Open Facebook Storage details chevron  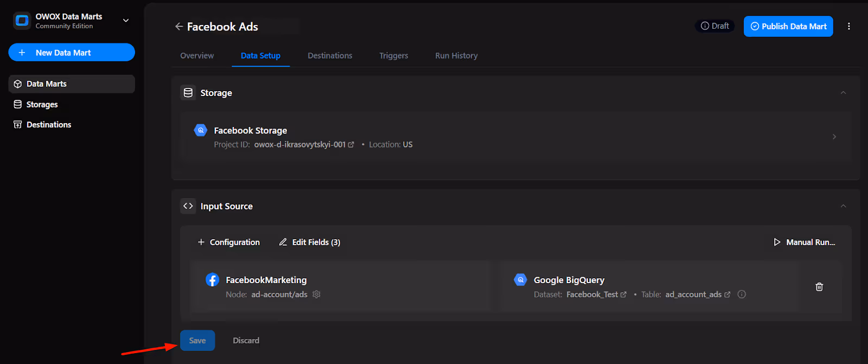834,137
